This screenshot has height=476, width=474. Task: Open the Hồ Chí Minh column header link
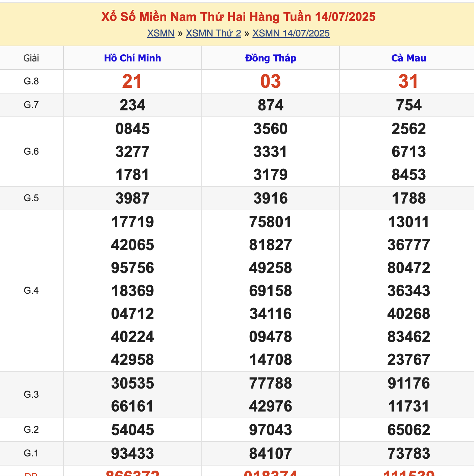click(132, 58)
